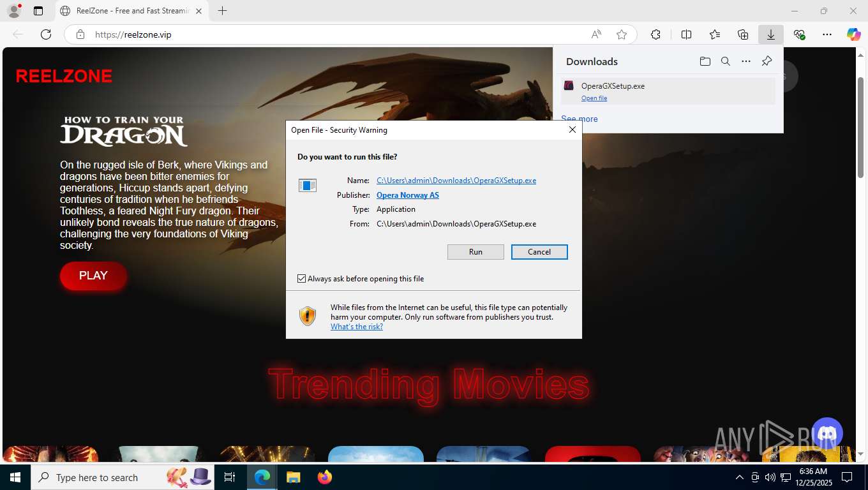
Task: Click the red PLAY button
Action: tap(93, 276)
